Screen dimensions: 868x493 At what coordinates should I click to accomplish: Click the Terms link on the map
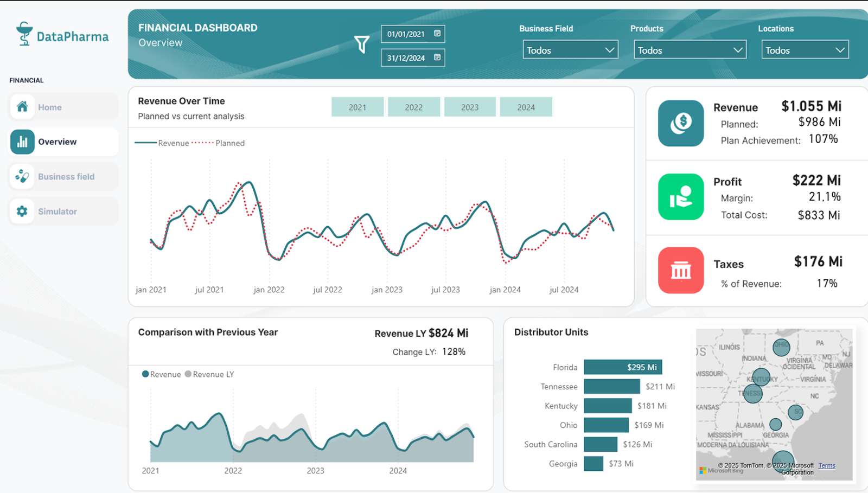click(x=826, y=465)
